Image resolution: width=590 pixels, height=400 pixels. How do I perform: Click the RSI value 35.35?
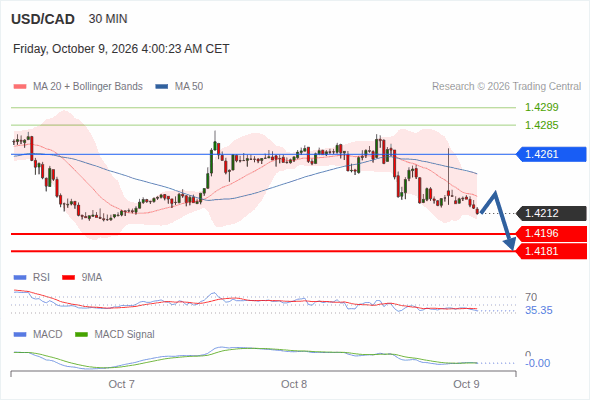[x=539, y=310]
